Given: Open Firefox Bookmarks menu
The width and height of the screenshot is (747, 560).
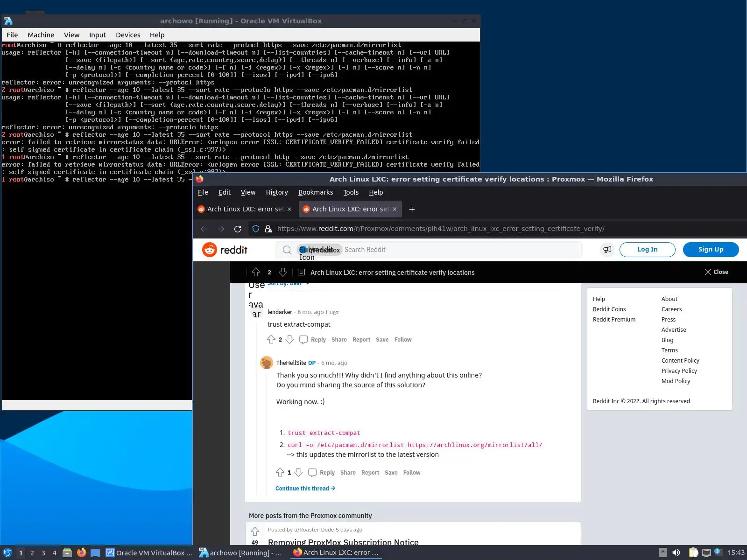Looking at the screenshot, I should point(316,192).
